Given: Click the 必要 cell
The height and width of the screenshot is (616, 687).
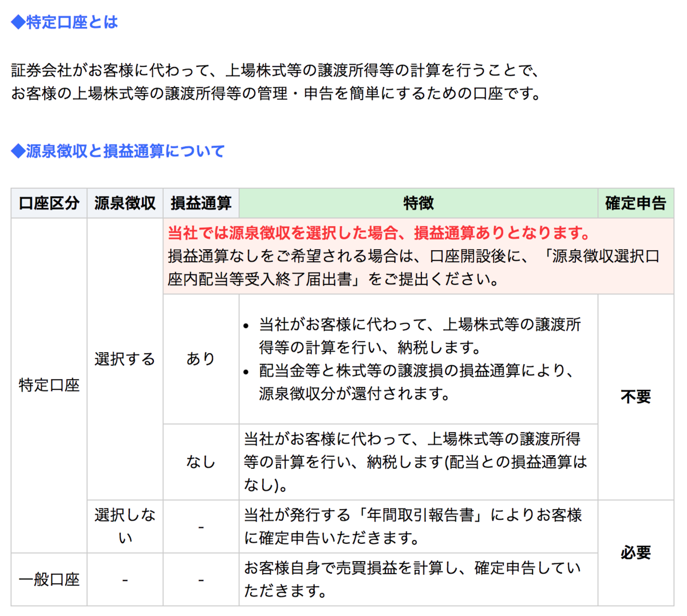Looking at the screenshot, I should tap(636, 552).
